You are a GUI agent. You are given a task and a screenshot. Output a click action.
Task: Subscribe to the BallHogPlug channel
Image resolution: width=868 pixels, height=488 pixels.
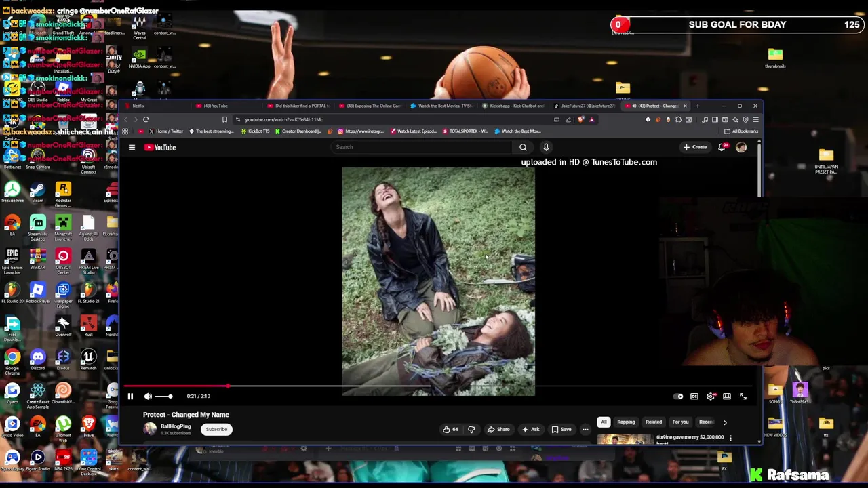pos(216,429)
